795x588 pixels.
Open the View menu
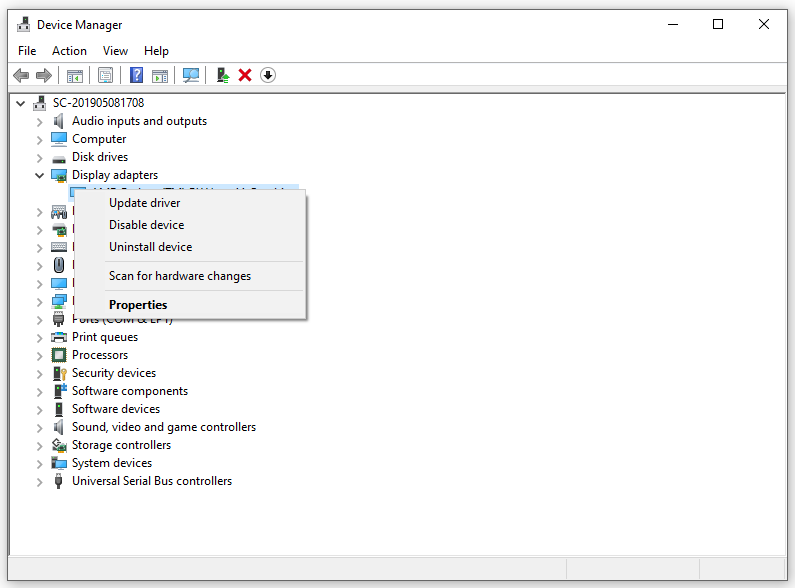coord(115,51)
